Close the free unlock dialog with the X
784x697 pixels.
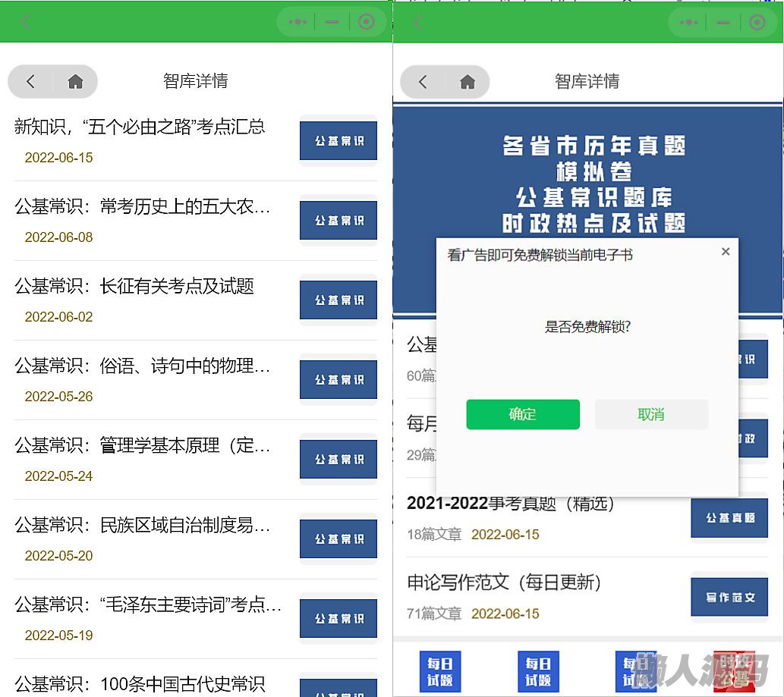pyautogui.click(x=726, y=252)
